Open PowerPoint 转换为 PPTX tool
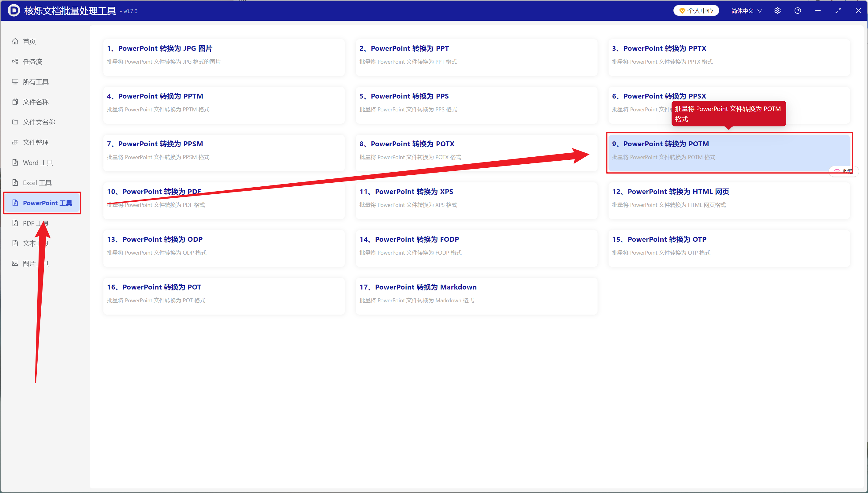The height and width of the screenshot is (493, 868). point(729,57)
